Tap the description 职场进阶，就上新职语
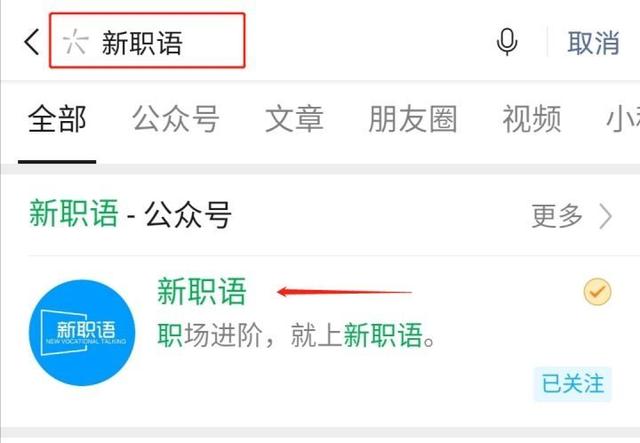This screenshot has width=640, height=443. 297,335
